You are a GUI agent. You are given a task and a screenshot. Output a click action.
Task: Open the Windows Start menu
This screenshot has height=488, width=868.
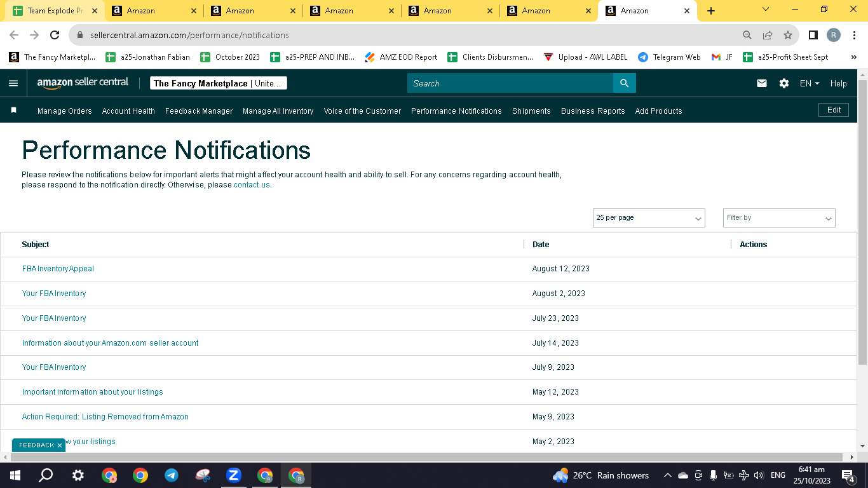pos(15,475)
